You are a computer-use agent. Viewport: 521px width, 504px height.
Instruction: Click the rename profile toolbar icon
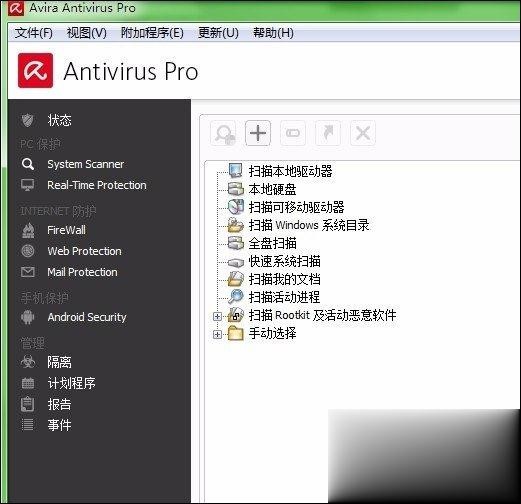coord(293,133)
